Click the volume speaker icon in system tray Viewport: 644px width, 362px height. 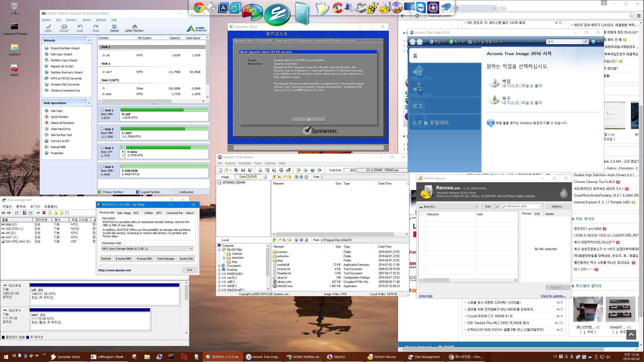pyautogui.click(x=608, y=357)
